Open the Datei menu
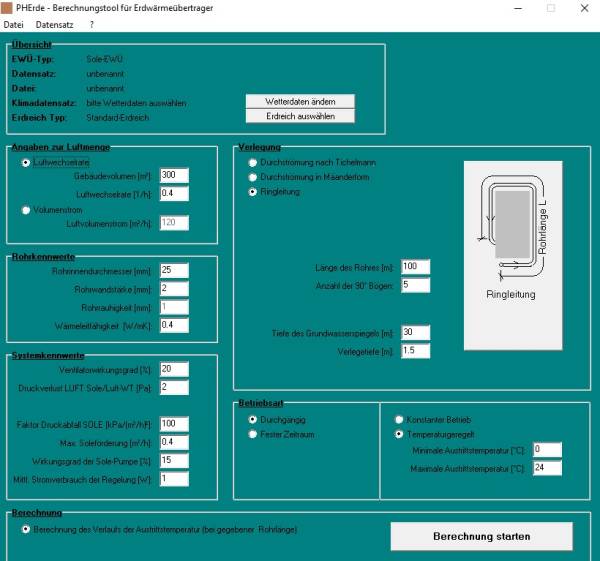 point(14,23)
